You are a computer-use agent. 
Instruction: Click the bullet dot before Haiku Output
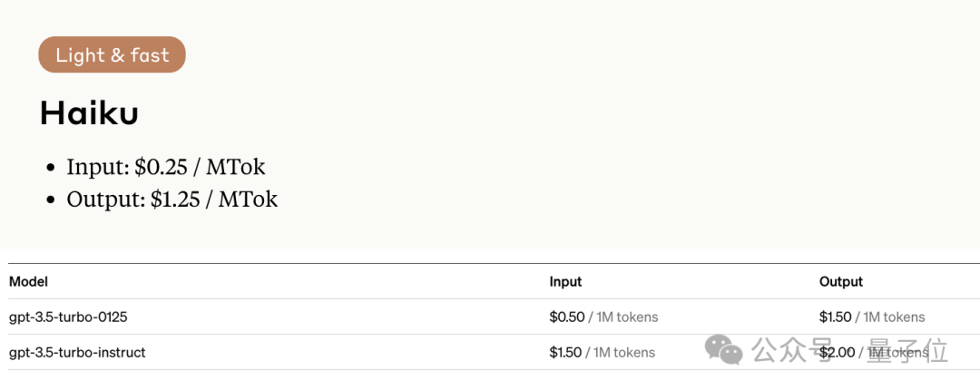[x=51, y=200]
